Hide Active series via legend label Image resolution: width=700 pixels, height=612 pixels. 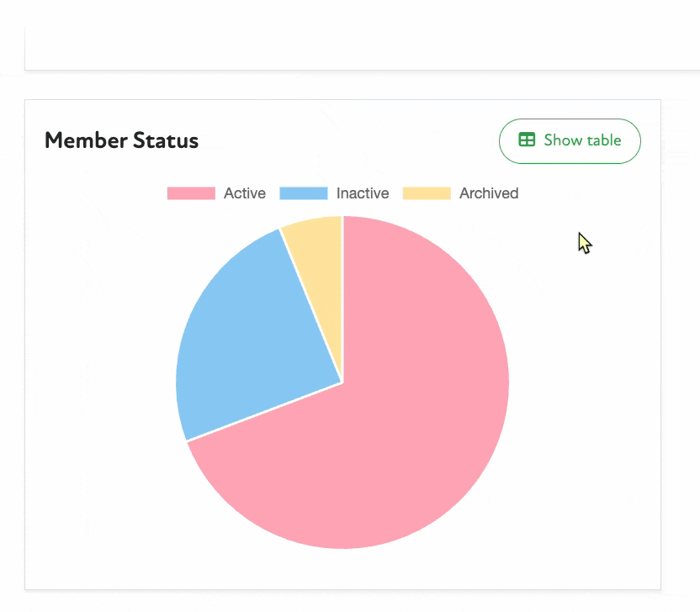244,193
